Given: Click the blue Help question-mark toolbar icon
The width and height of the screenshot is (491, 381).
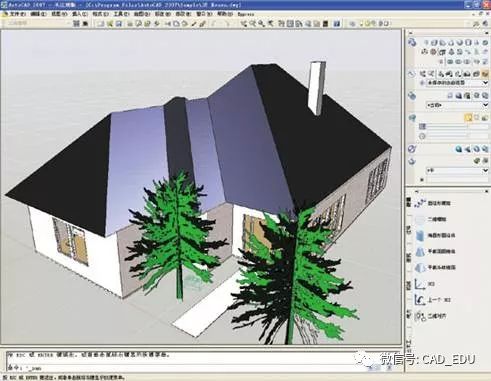Looking at the screenshot, I should pyautogui.click(x=337, y=24).
